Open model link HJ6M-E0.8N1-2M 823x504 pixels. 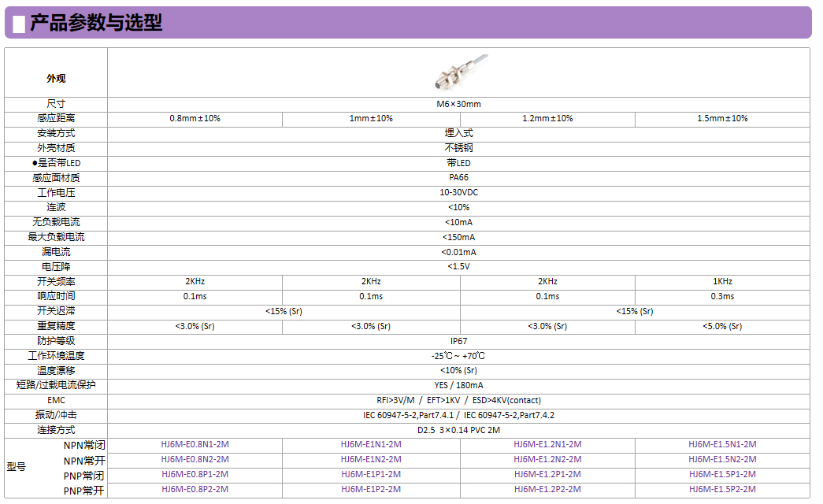coord(195,444)
